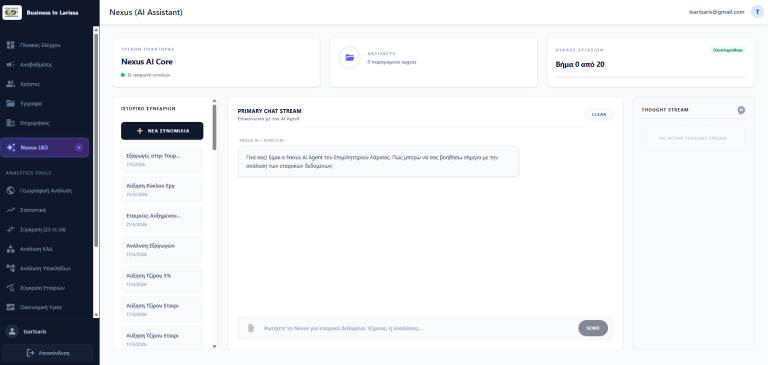Click the sidebar scroll down arrow
Viewport: 768px width, 365px height.
[96, 315]
